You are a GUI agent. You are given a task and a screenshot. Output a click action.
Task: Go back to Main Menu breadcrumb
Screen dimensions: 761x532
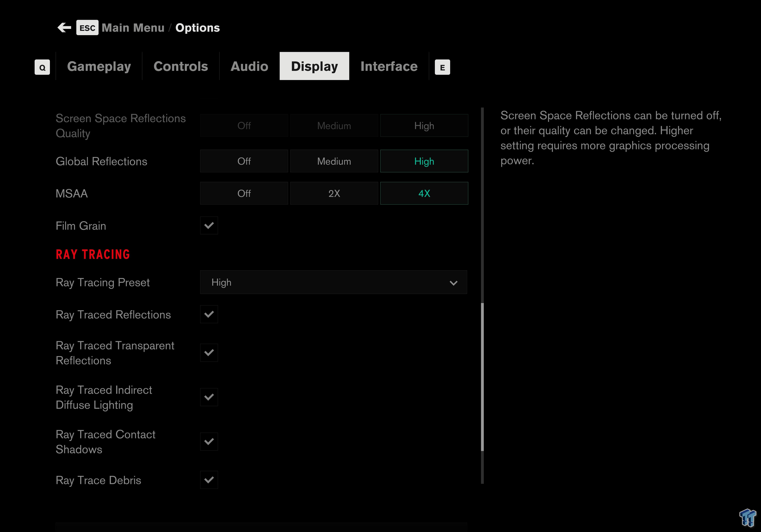[x=133, y=28]
